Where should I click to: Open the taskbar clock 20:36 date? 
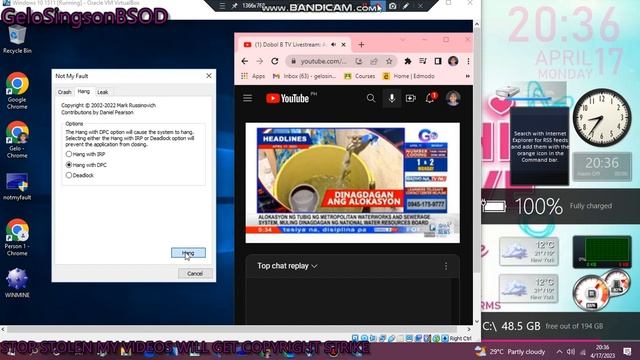coord(603,351)
